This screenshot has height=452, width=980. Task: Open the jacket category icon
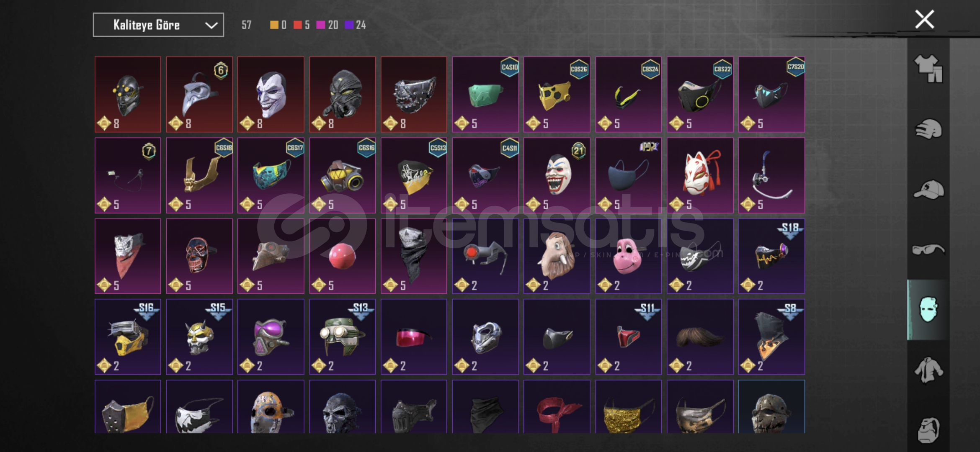(x=928, y=370)
